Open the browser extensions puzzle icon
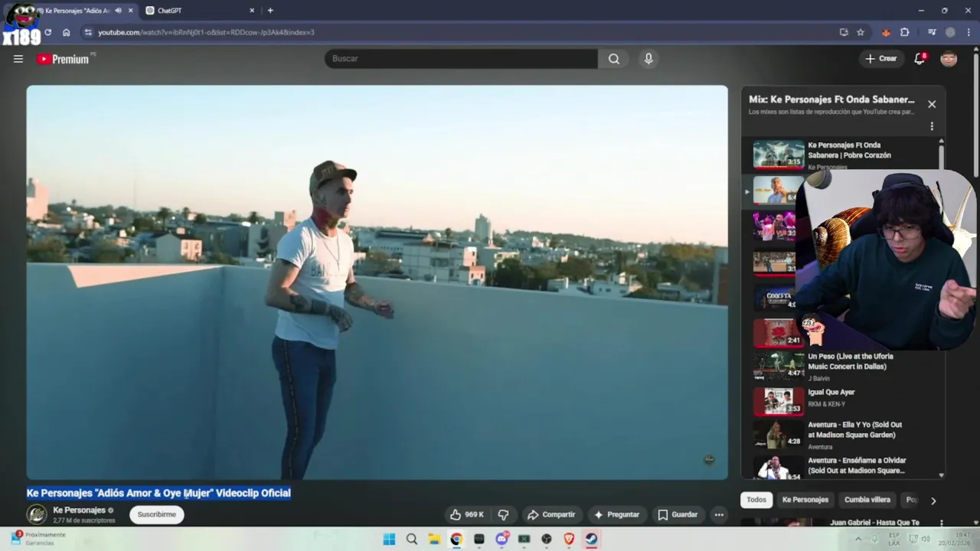 coord(904,32)
